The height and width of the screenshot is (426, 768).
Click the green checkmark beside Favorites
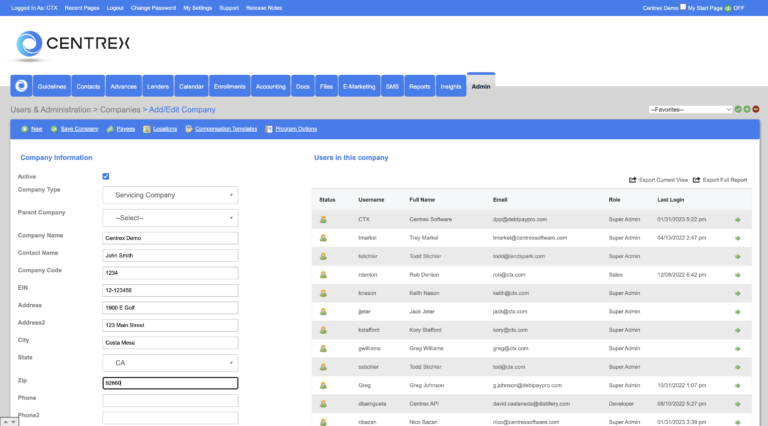pos(738,109)
